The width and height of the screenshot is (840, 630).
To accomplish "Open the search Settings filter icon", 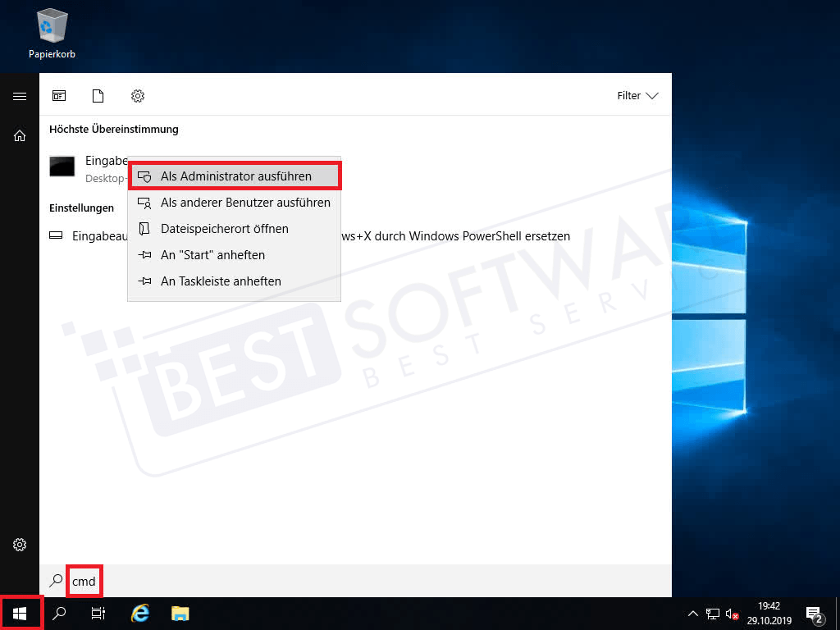I will click(137, 96).
